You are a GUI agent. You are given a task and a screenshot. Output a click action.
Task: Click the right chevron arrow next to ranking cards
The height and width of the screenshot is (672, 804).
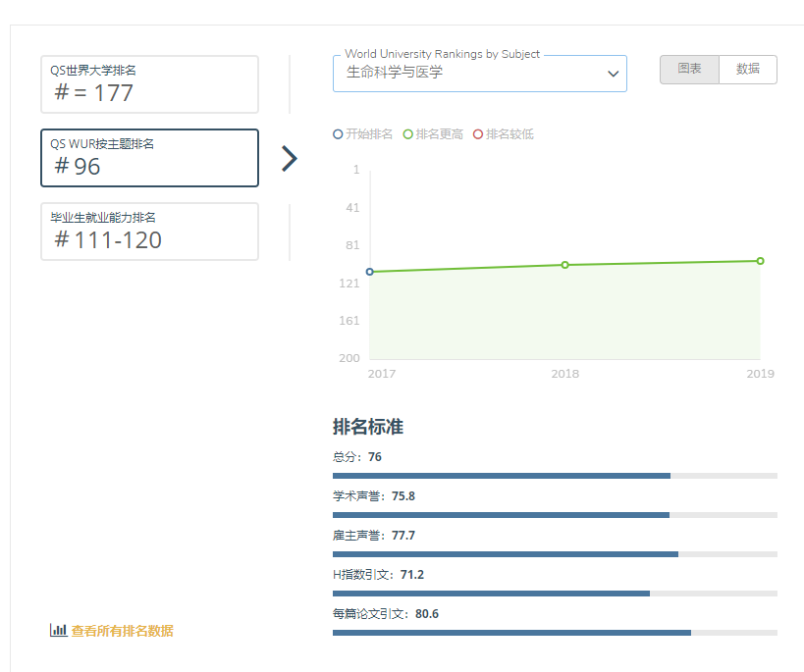pos(289,159)
